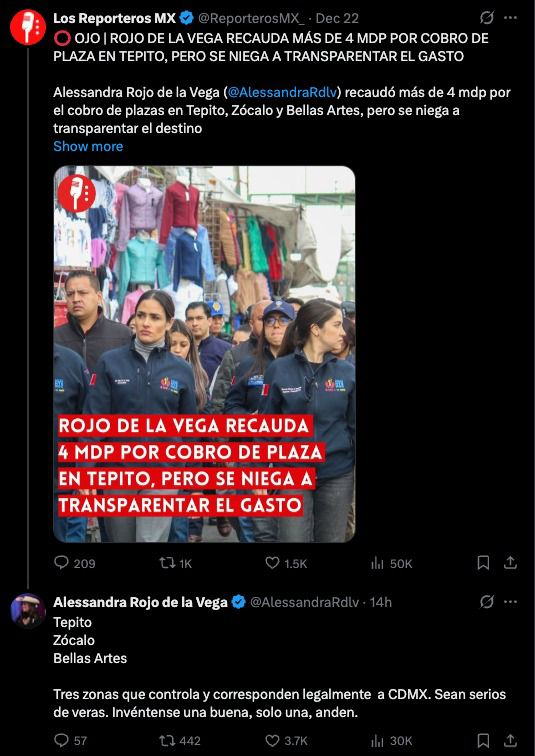Bookmark Alessandra's reply tweet
The width and height of the screenshot is (535, 756).
tap(483, 740)
